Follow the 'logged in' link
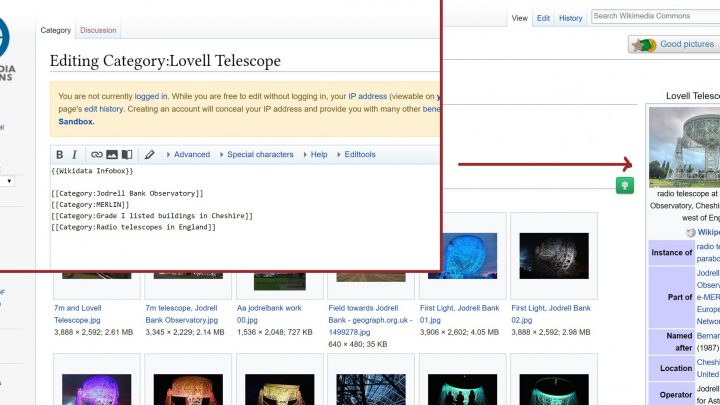Screen dimensions: 720x405 point(151,96)
